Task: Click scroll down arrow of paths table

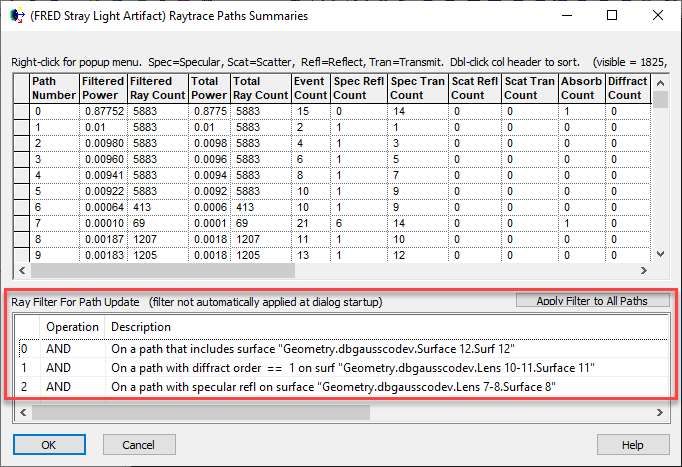Action: pyautogui.click(x=660, y=254)
